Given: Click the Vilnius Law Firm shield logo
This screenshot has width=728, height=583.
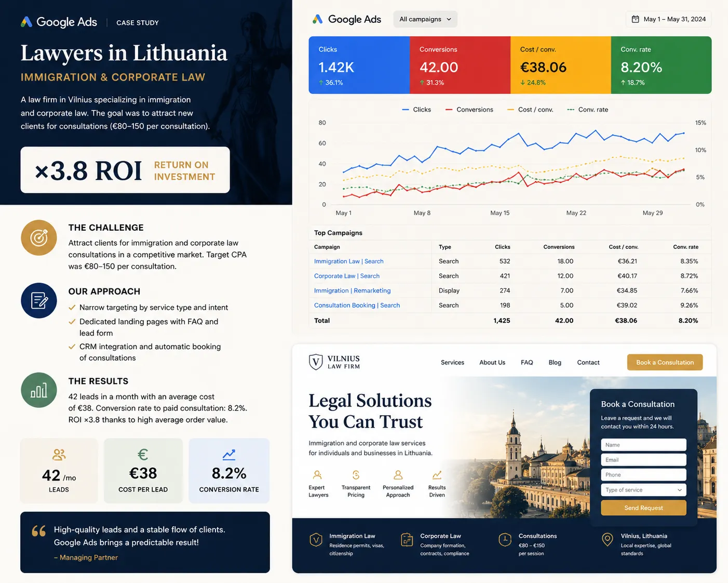Looking at the screenshot, I should coord(316,362).
